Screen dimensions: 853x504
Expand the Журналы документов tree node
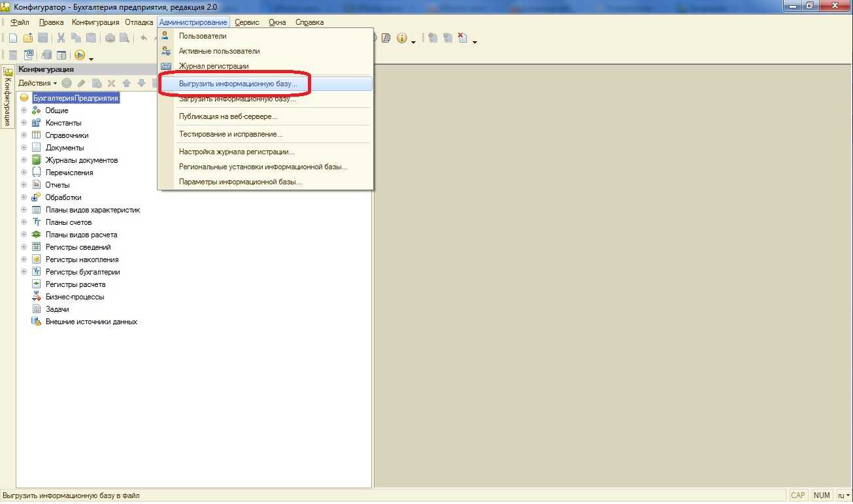[x=24, y=160]
